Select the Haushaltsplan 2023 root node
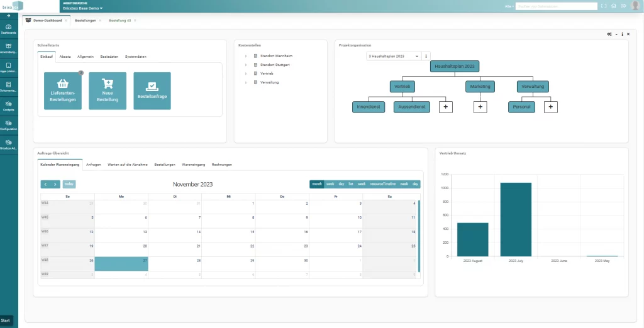 [x=455, y=66]
